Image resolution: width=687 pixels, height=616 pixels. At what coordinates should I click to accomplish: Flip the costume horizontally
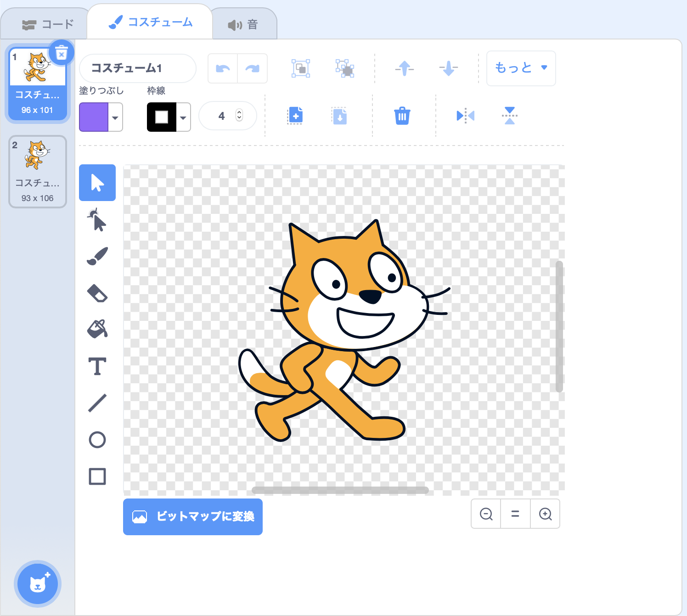[465, 116]
